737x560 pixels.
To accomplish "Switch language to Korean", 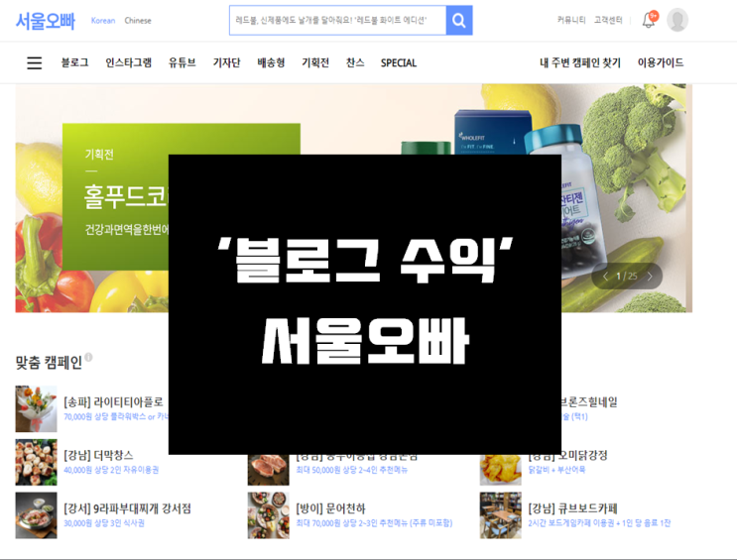I will (103, 21).
